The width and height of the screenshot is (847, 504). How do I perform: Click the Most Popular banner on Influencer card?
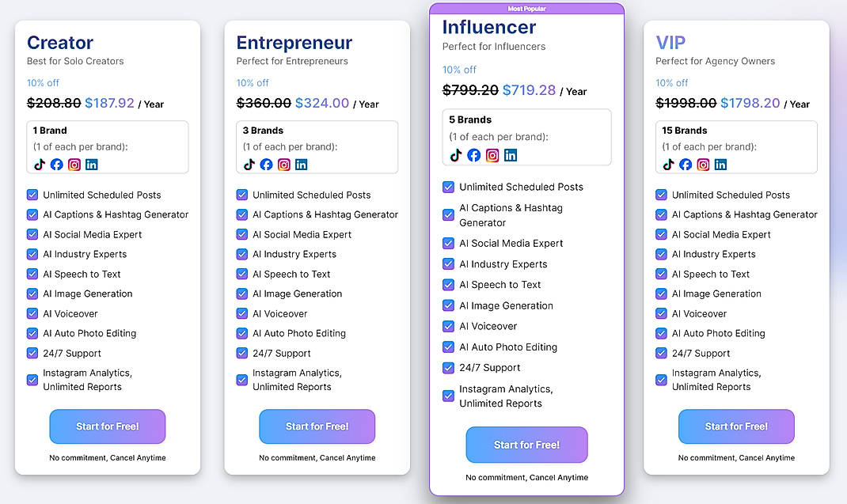pyautogui.click(x=526, y=8)
